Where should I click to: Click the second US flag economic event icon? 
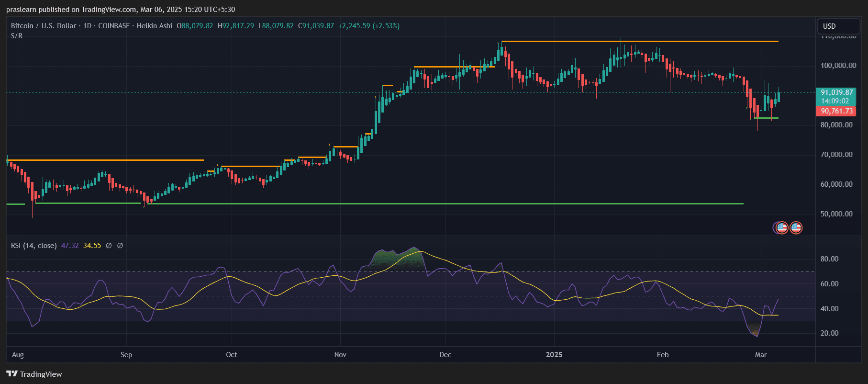(796, 228)
